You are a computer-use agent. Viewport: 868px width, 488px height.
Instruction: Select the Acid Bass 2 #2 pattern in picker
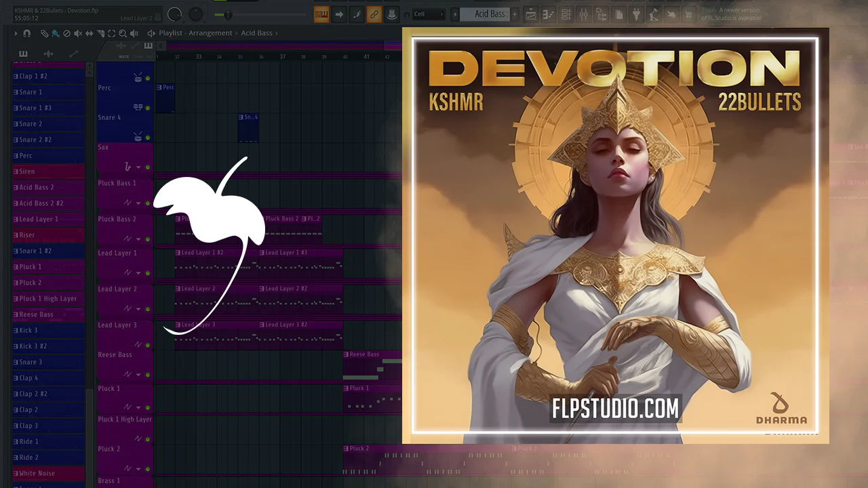pos(49,203)
